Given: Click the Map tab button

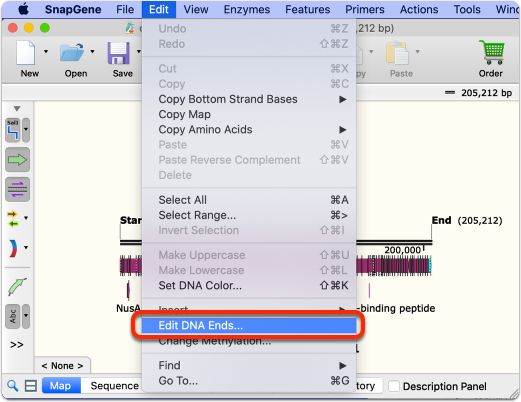Looking at the screenshot, I should (x=60, y=386).
